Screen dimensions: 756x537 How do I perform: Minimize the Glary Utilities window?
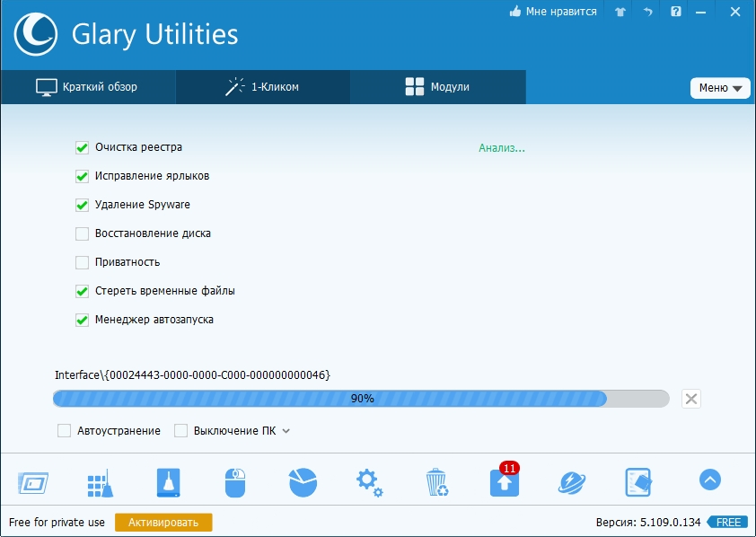click(700, 12)
